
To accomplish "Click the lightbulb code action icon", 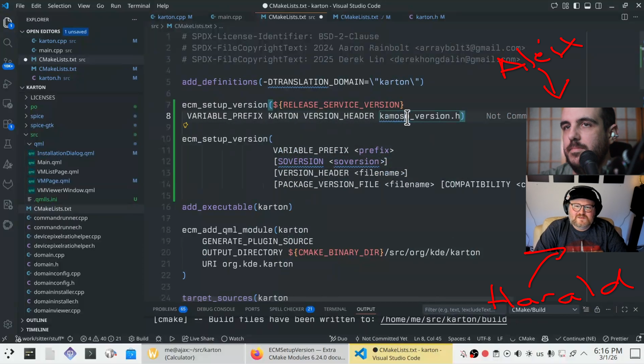I will pyautogui.click(x=185, y=125).
